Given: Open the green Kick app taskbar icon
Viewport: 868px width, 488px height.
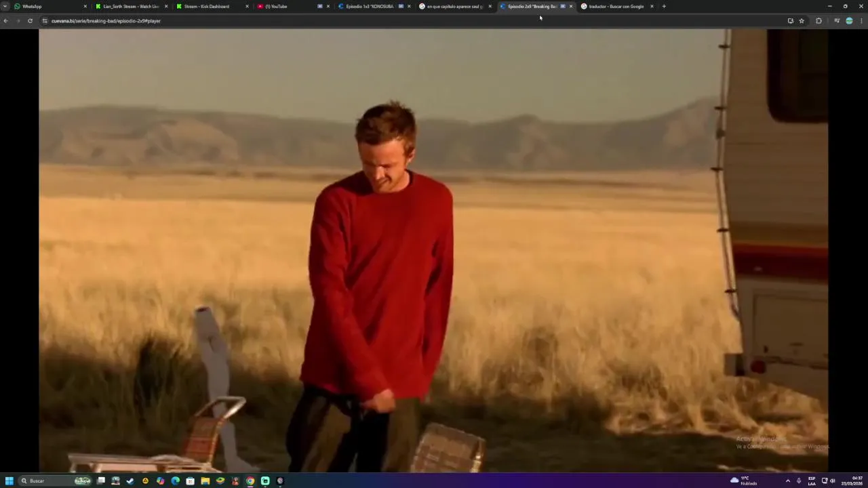Looking at the screenshot, I should [265, 481].
